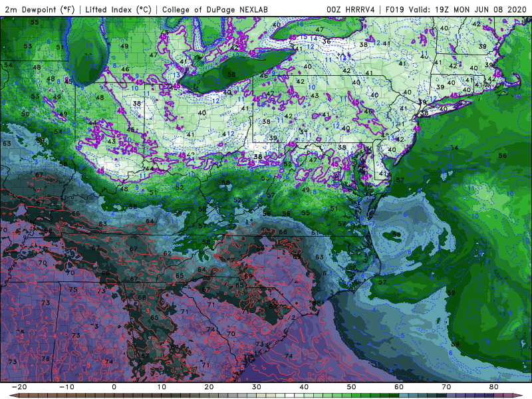Click the dewpoint value 76 on the map
Screen dimensions: 532x399
[46, 358]
